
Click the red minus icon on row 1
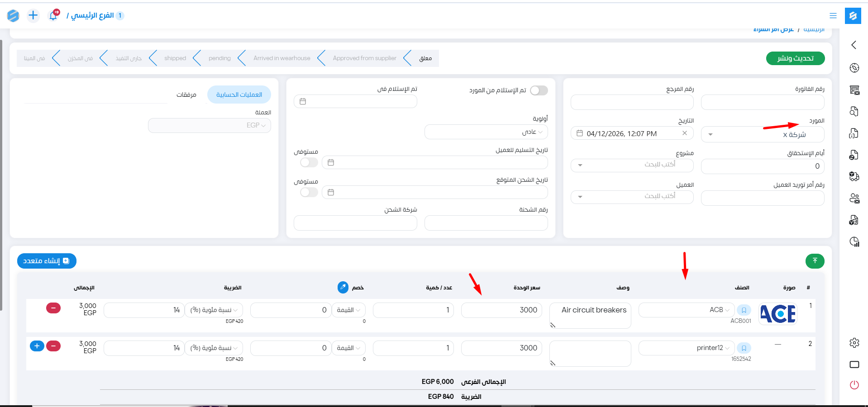click(53, 308)
